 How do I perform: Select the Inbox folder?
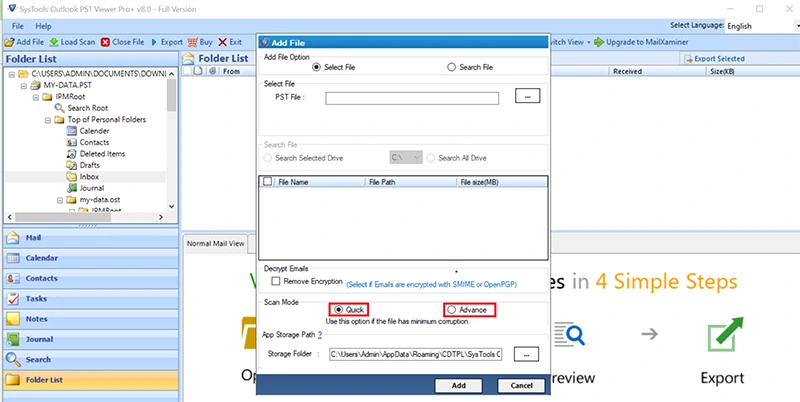tap(83, 177)
